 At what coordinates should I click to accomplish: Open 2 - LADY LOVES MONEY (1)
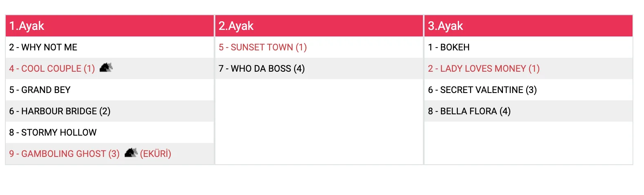click(x=484, y=69)
